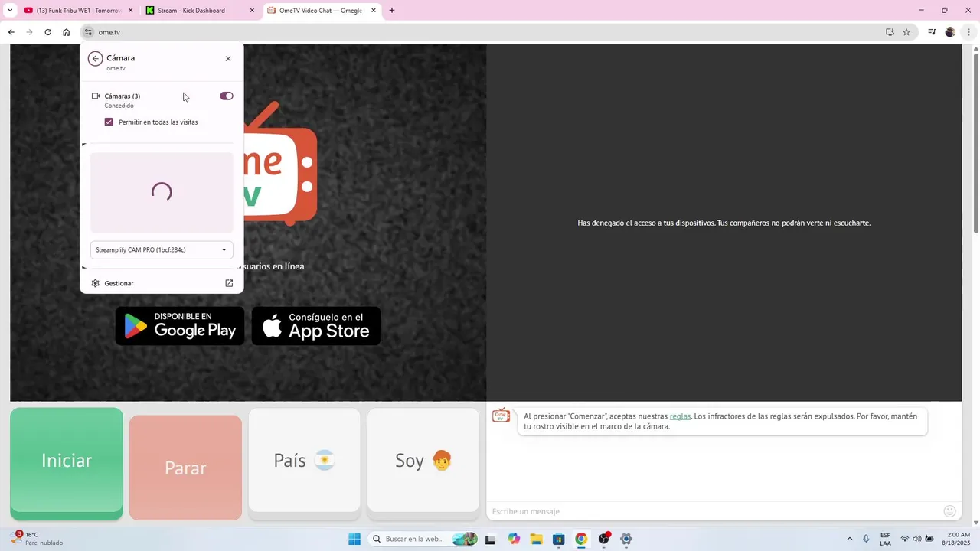
Task: Open Task View on the taskbar
Action: click(490, 539)
